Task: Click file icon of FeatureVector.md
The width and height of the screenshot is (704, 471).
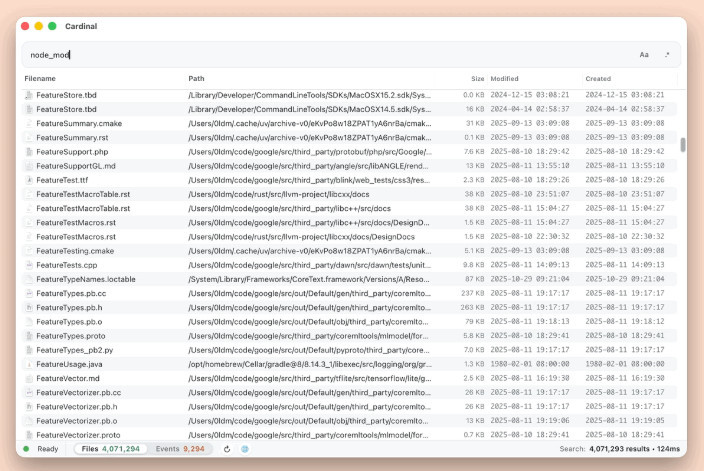Action: coord(29,379)
